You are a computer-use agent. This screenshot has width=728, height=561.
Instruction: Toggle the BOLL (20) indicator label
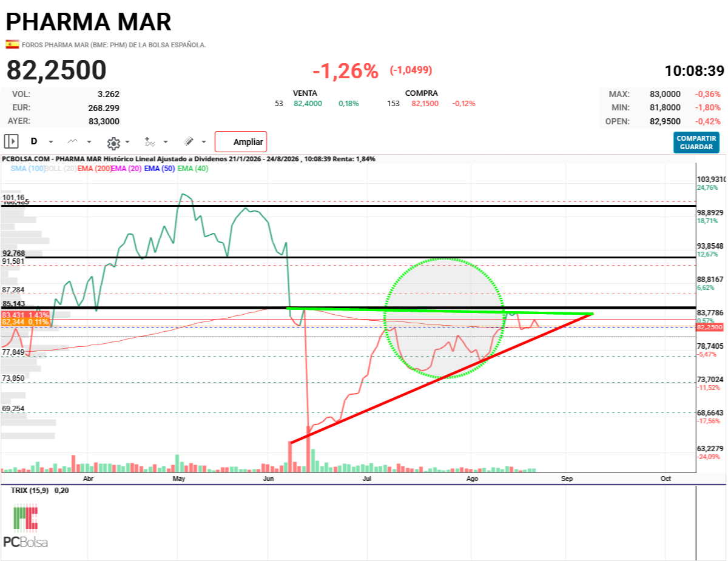(61, 169)
